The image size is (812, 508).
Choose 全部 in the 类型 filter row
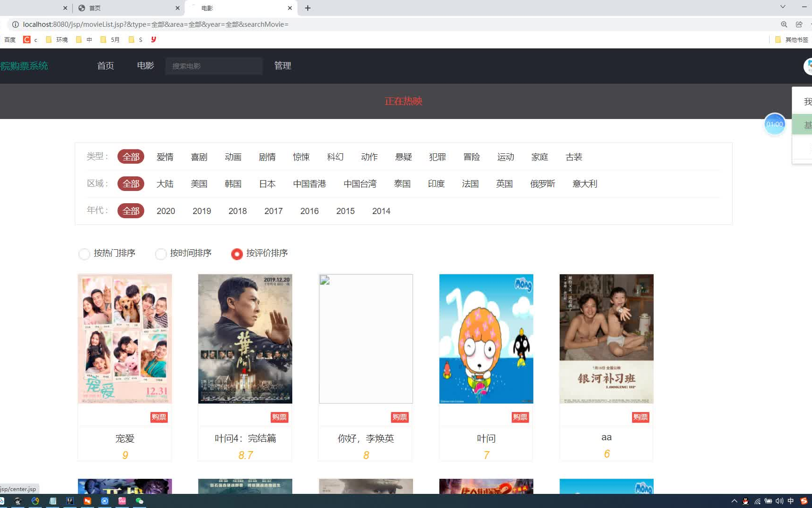pos(131,157)
